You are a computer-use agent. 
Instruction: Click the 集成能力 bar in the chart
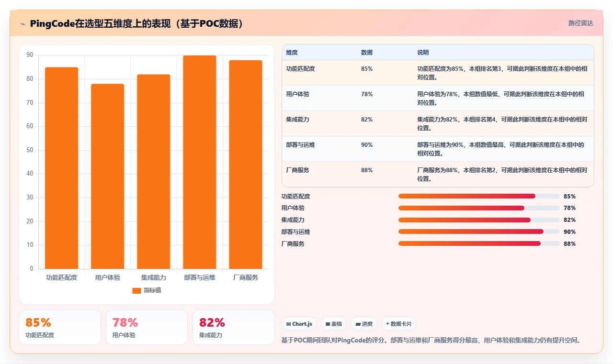153,172
